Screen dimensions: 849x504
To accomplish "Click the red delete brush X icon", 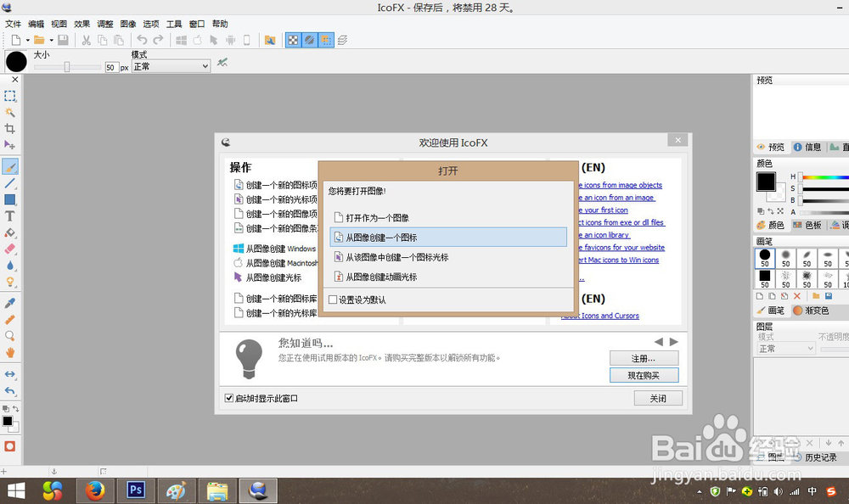I will pyautogui.click(x=797, y=296).
